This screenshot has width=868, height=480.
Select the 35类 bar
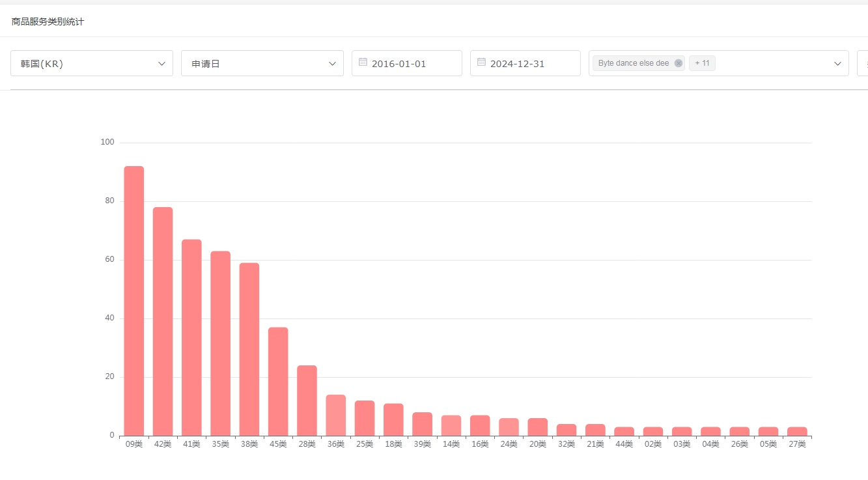pyautogui.click(x=220, y=343)
